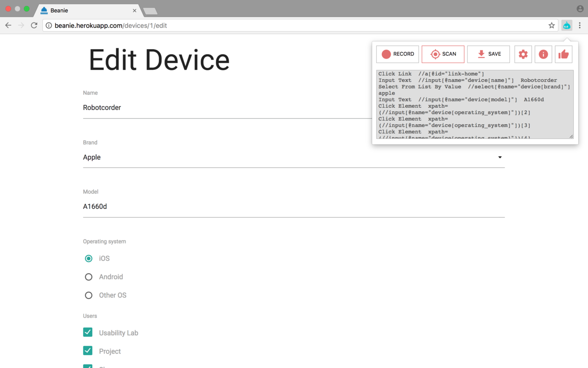Click the Name field containing Robotcorder
The image size is (588, 368).
tap(227, 108)
